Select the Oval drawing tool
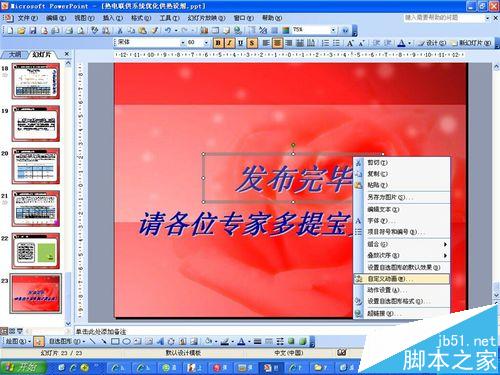 tap(127, 341)
